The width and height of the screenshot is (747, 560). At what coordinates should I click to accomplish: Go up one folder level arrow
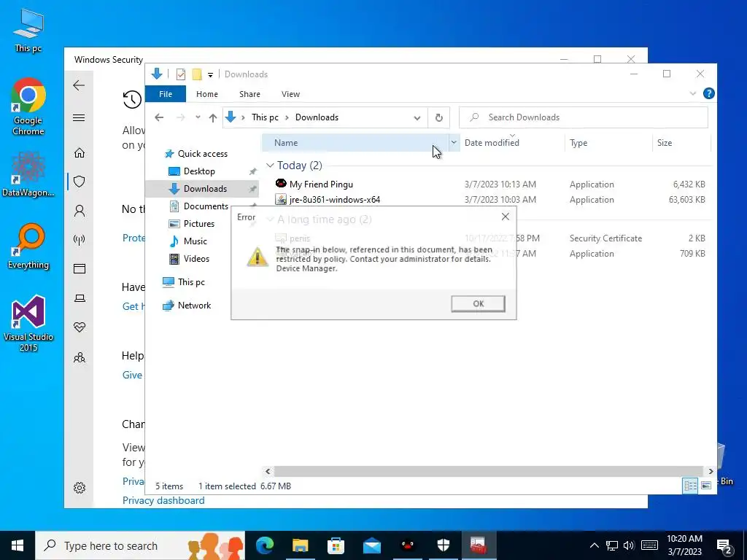pos(213,117)
